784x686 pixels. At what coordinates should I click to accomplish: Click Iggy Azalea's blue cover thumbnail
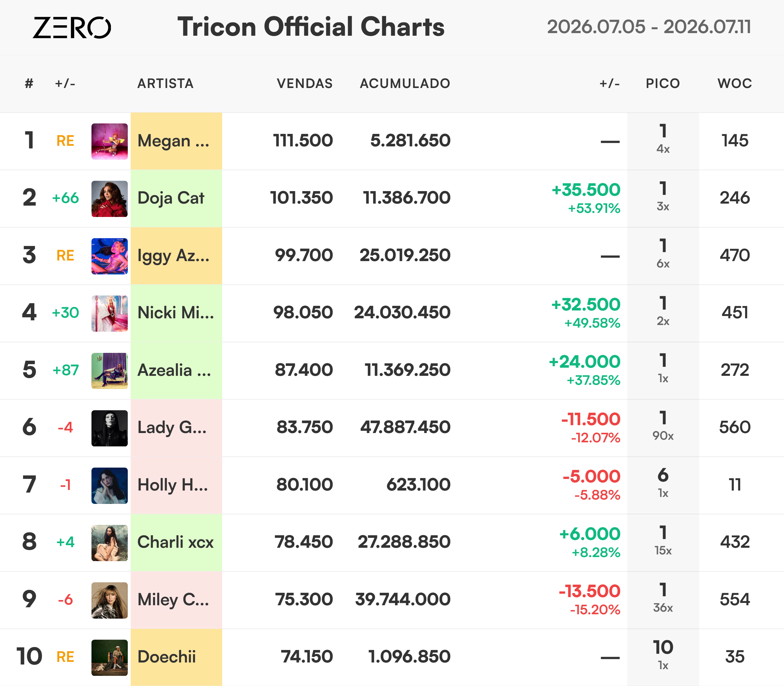(109, 256)
